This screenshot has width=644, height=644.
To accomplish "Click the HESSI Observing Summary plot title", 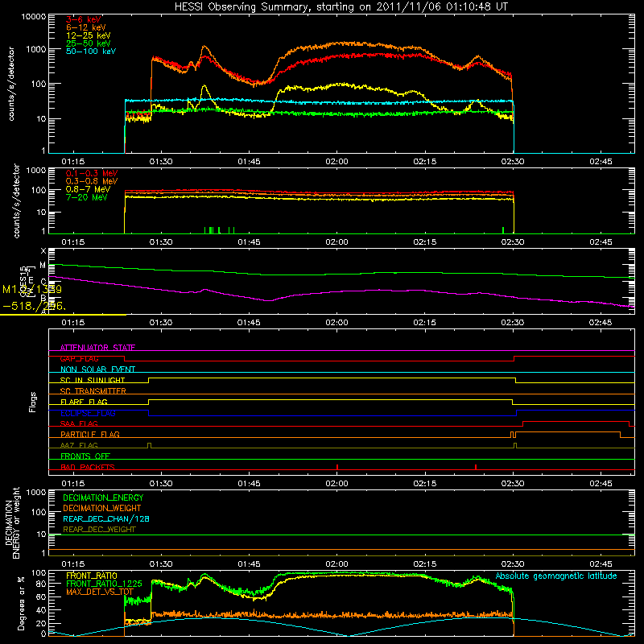I will (341, 6).
